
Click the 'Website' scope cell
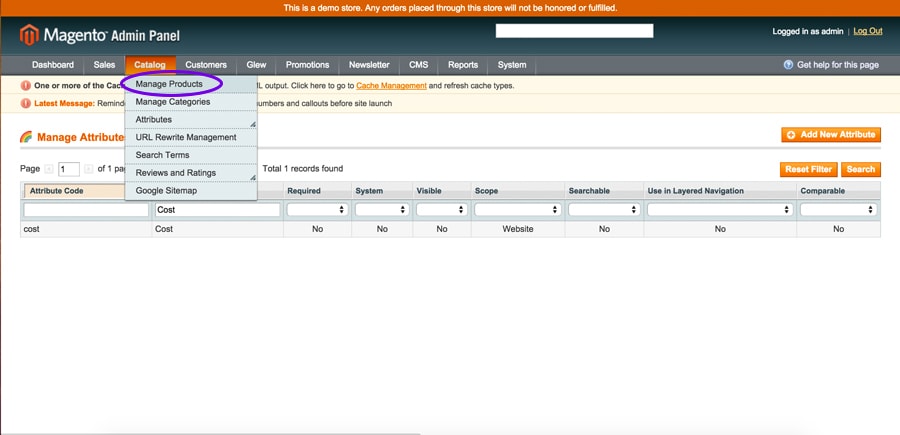point(518,229)
